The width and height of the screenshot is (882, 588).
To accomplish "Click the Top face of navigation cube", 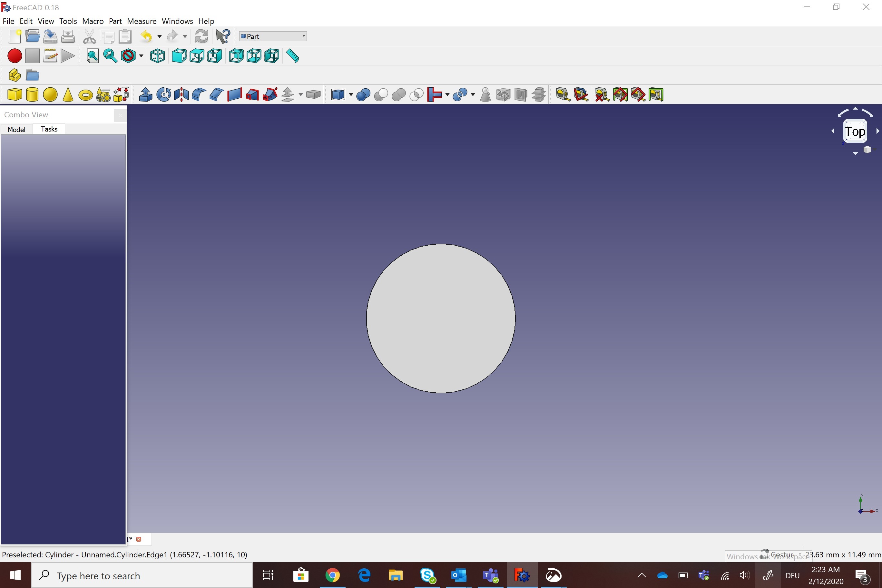I will (855, 131).
